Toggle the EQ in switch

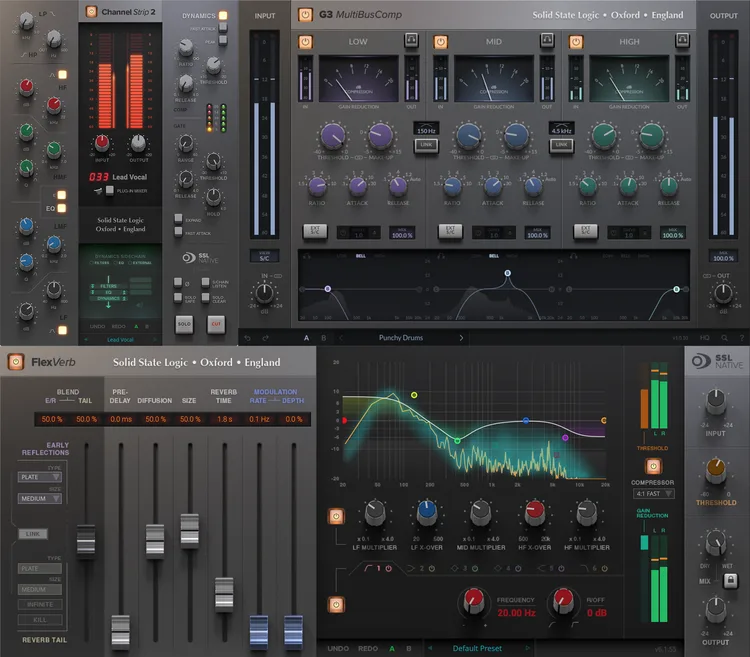(x=62, y=208)
